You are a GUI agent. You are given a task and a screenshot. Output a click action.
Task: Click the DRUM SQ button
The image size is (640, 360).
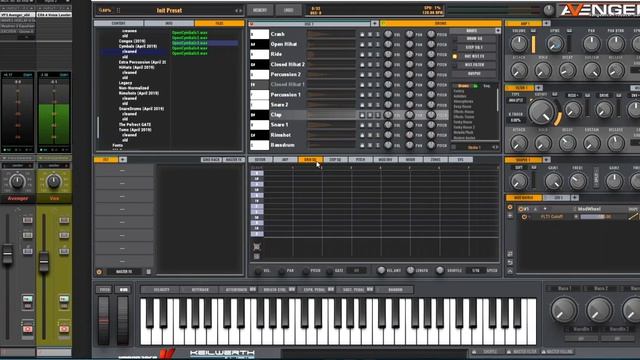(474, 39)
